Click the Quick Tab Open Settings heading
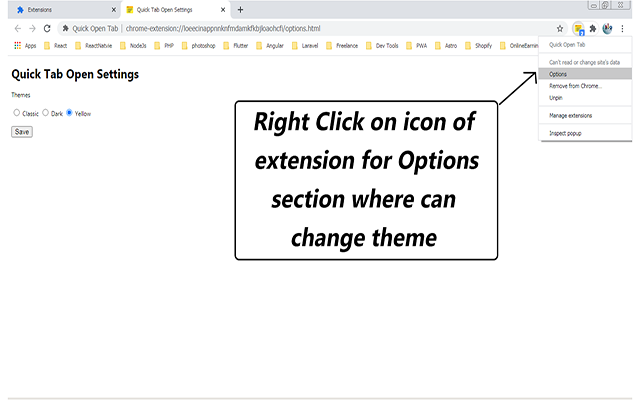Screen dimensions: 640x400 [x=75, y=74]
